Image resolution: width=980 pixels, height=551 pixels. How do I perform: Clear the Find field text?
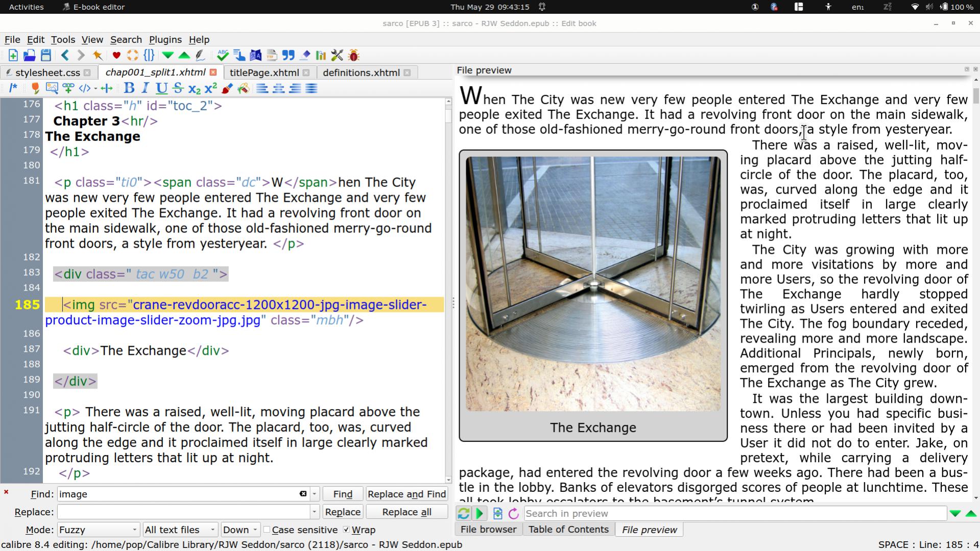click(303, 494)
